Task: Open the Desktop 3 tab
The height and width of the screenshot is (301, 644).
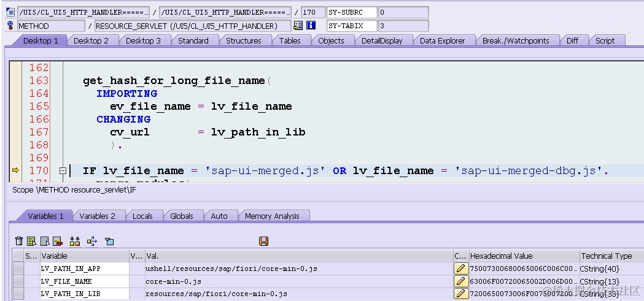Action: point(143,40)
